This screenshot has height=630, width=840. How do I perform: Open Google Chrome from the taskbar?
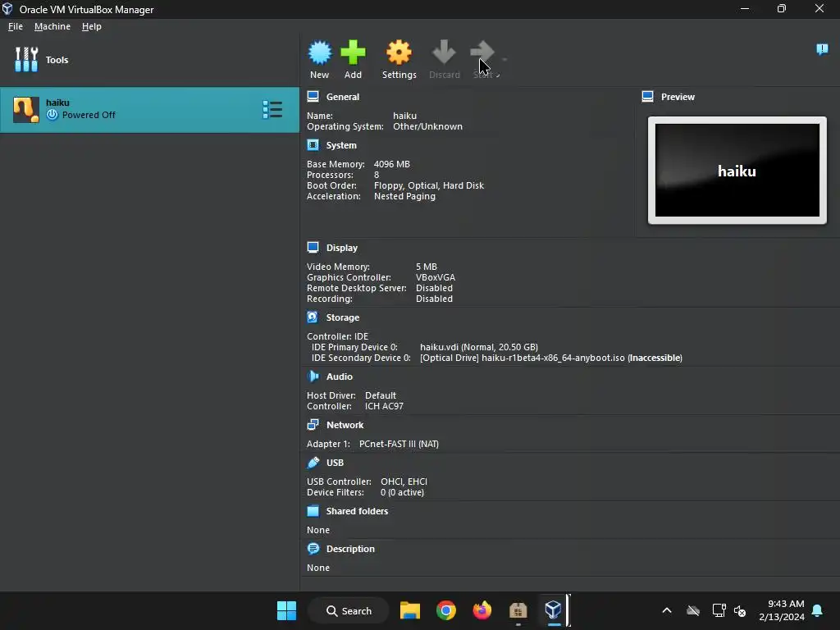pyautogui.click(x=445, y=610)
